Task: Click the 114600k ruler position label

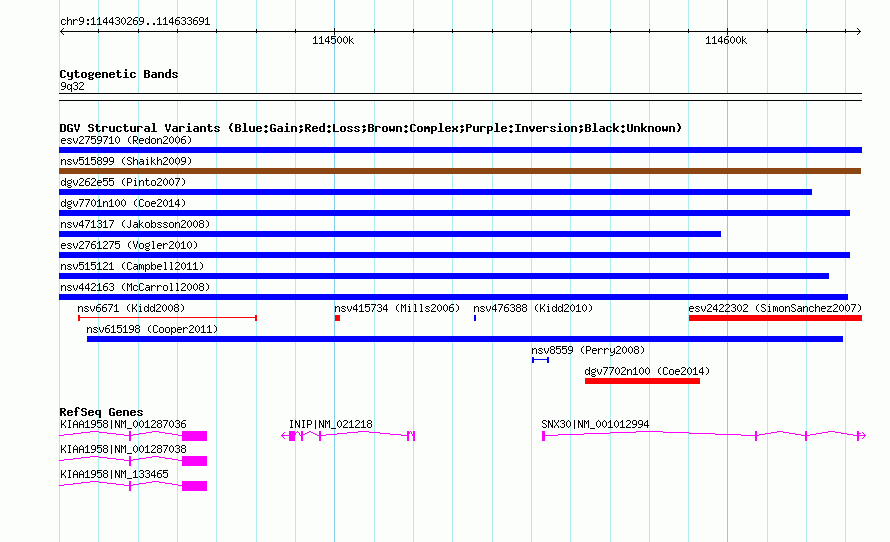Action: 726,41
